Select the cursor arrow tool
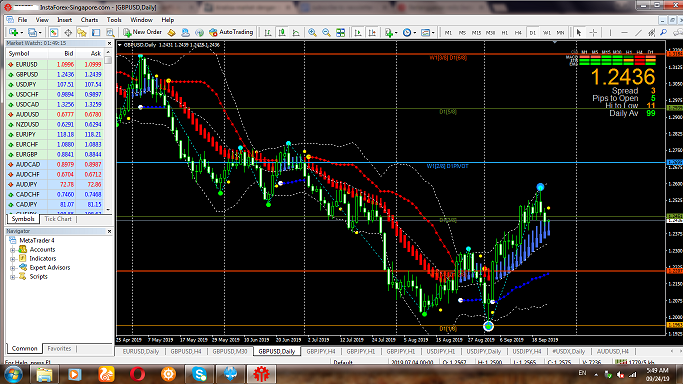The height and width of the screenshot is (384, 683). 579,32
